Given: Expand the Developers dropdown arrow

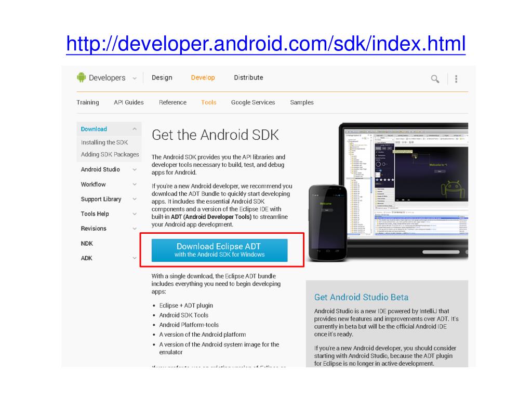Looking at the screenshot, I should pyautogui.click(x=135, y=78).
